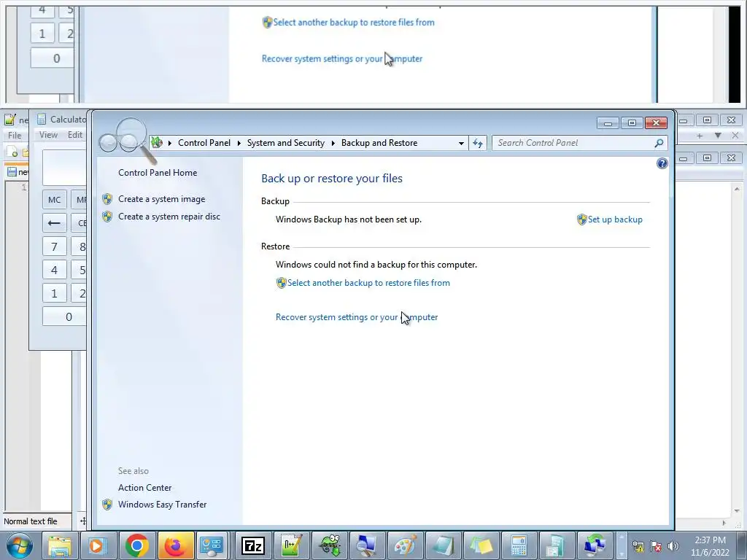Click the shield icon beside Create a system image
Image resolution: width=747 pixels, height=560 pixels.
coord(107,199)
